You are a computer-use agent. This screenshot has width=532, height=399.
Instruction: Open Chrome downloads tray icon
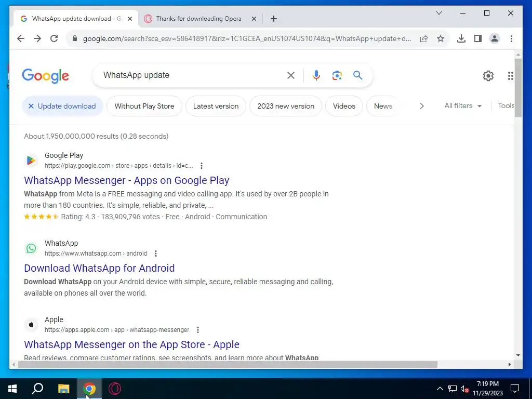461,38
